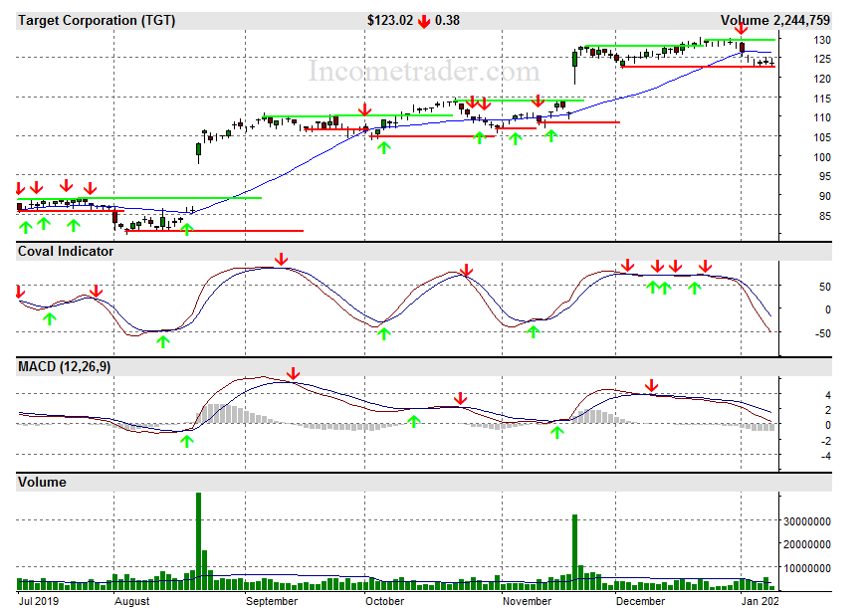Viewport: 868px width, 611px height.
Task: Select the 0.38 price change value
Action: tap(447, 21)
